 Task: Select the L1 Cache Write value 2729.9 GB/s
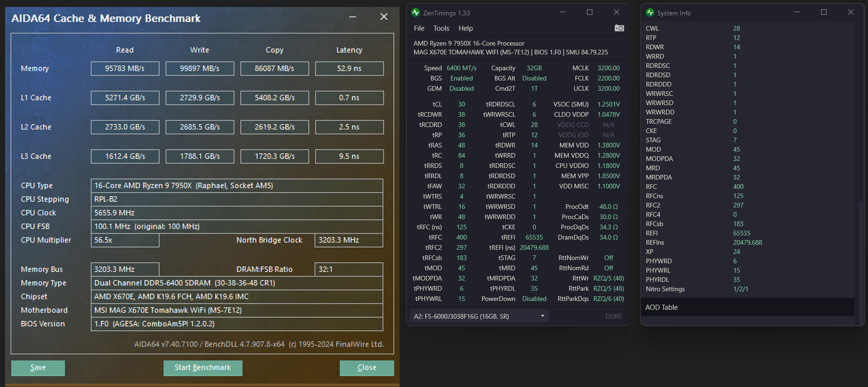click(x=200, y=98)
